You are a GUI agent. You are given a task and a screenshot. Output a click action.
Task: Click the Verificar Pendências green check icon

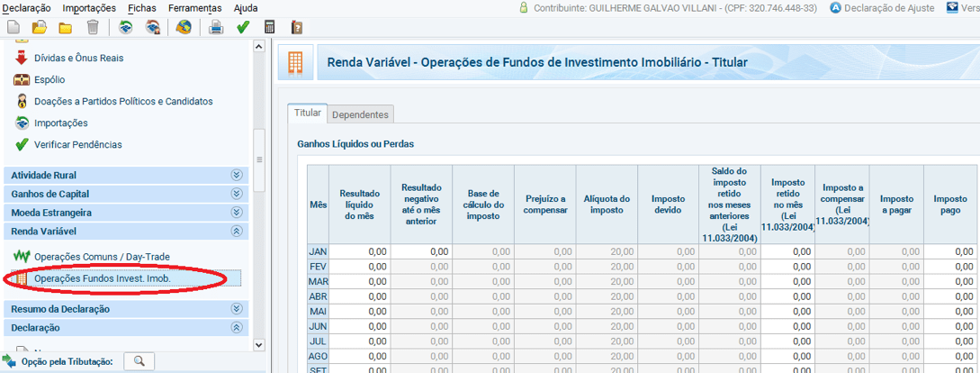pyautogui.click(x=22, y=144)
